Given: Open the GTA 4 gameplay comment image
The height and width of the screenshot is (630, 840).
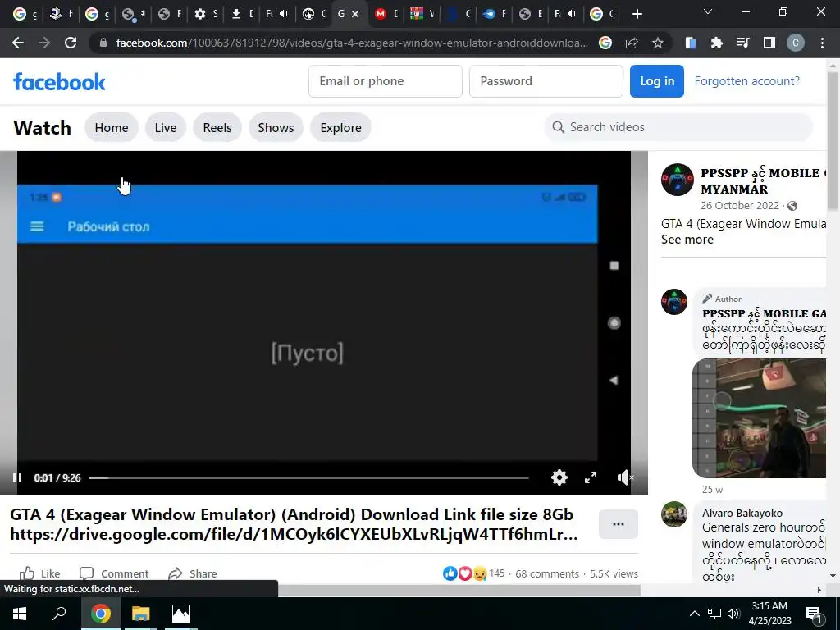Looking at the screenshot, I should [x=759, y=418].
